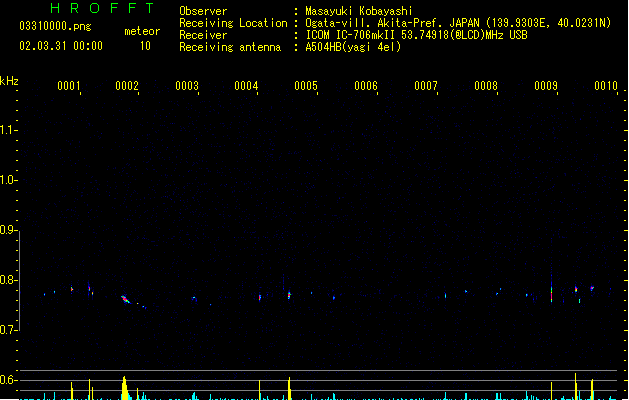
Task: Click the gray frequency range bracket on left axis
Action: (x=19, y=281)
